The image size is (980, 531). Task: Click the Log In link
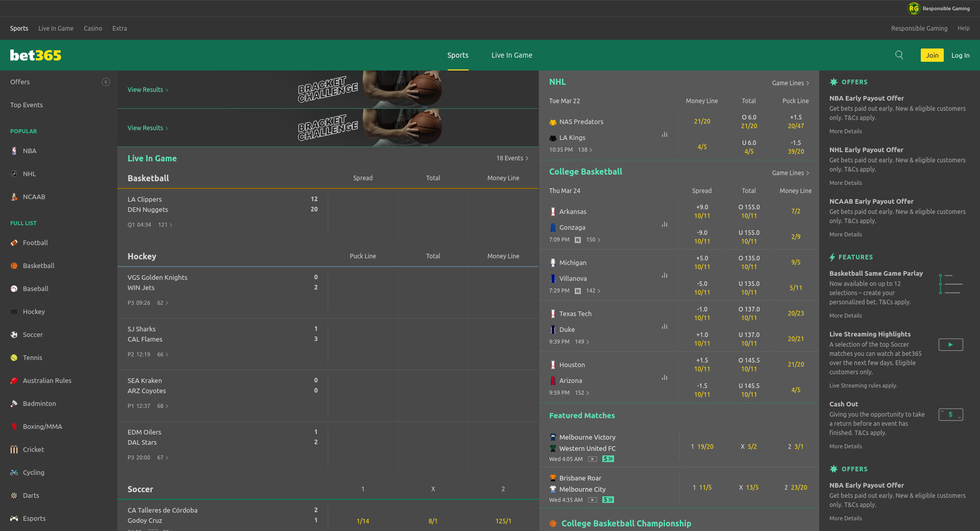tap(960, 55)
